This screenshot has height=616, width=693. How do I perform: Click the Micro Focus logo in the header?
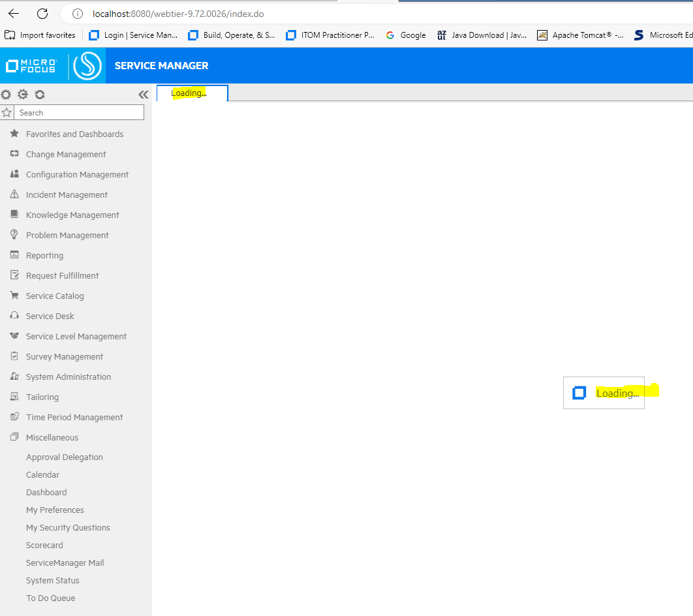[x=29, y=65]
